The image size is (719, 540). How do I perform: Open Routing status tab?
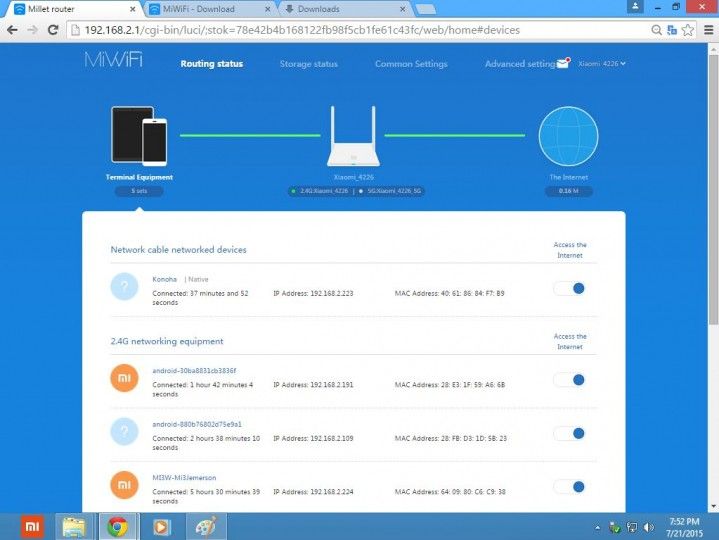212,64
